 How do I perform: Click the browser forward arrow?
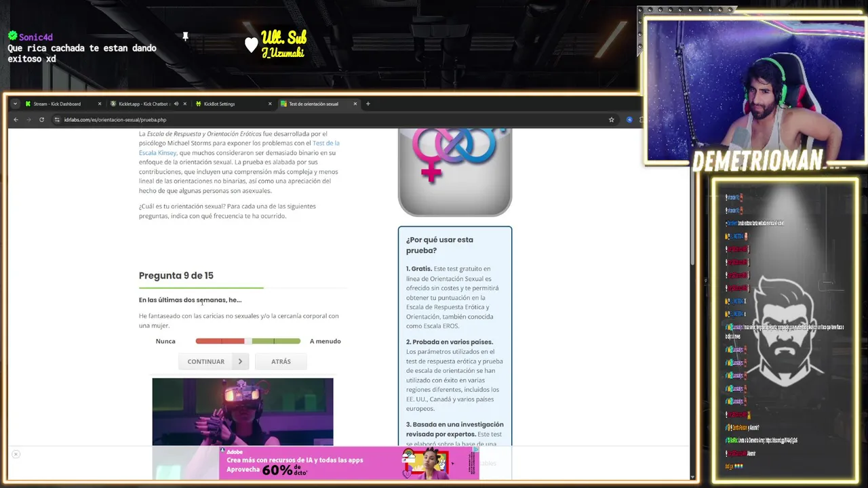coord(28,119)
